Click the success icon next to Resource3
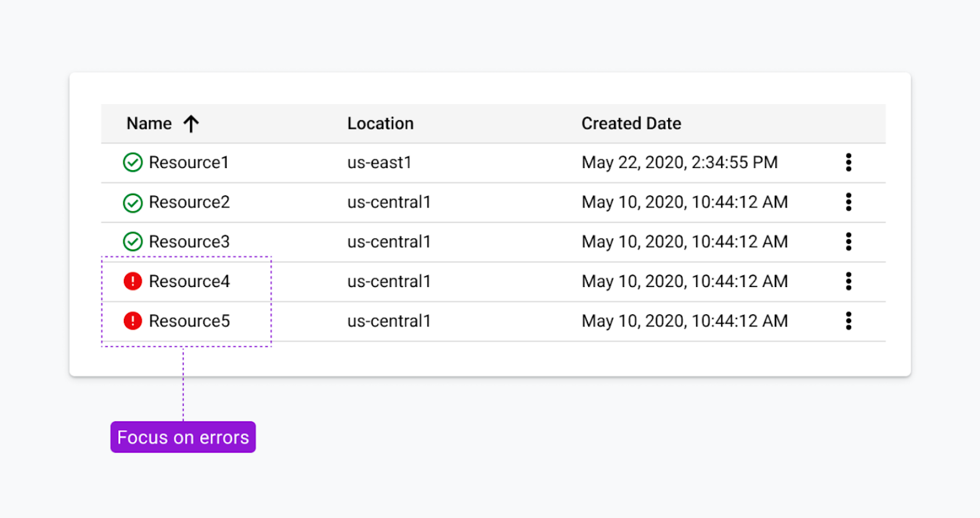The width and height of the screenshot is (980, 518). click(133, 241)
